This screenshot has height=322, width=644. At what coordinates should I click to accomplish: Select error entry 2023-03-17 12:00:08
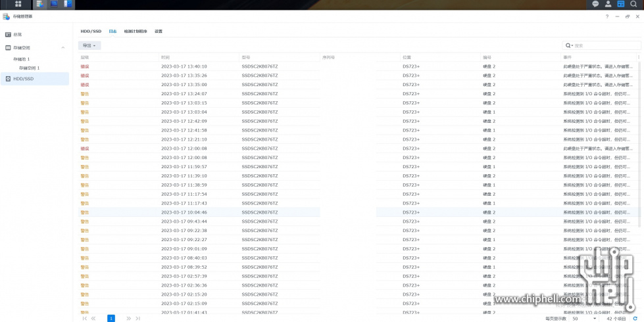click(357, 149)
